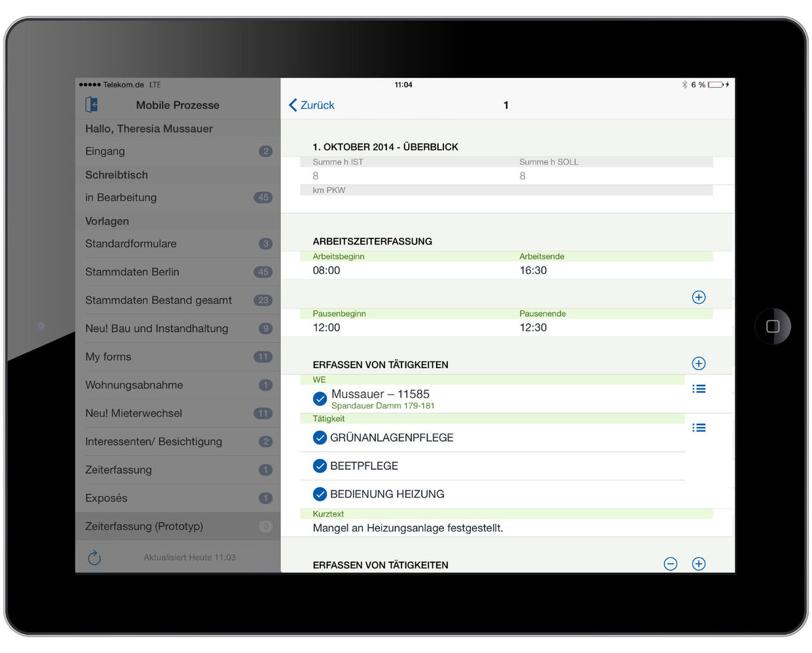Remove activity with minus circle icon

point(671,564)
